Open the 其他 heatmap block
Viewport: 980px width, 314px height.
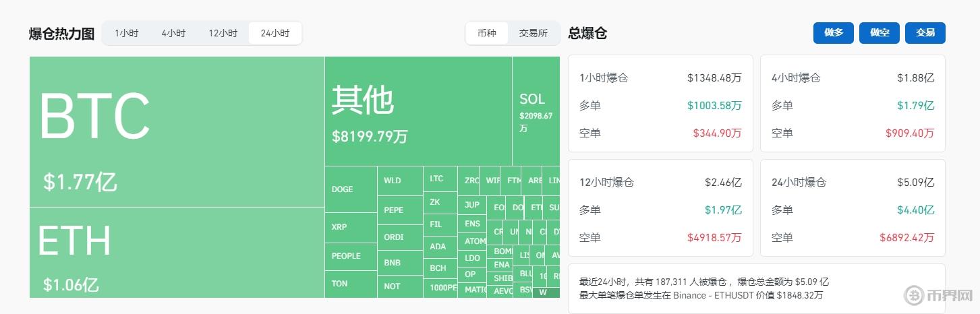coord(418,111)
